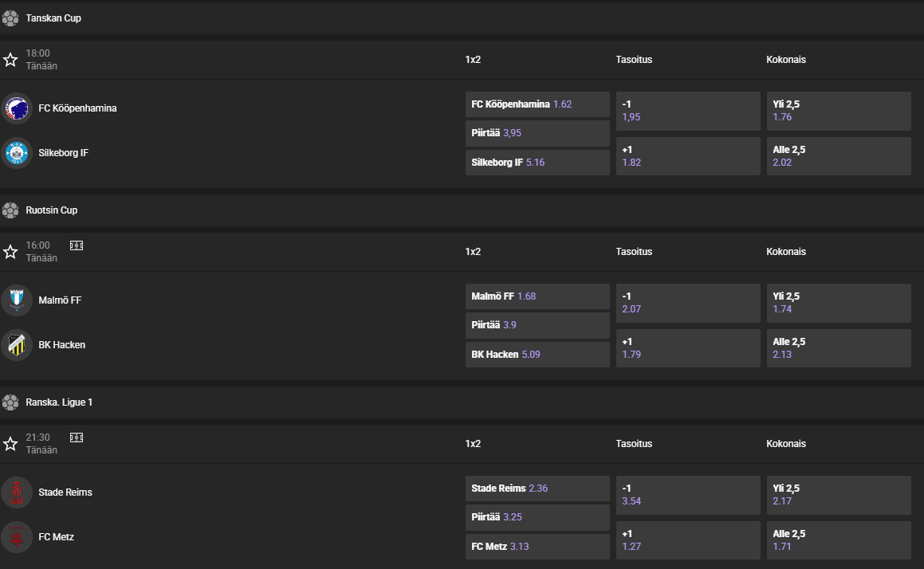Favorite the 21:30 Stade Reims match star

point(10,444)
